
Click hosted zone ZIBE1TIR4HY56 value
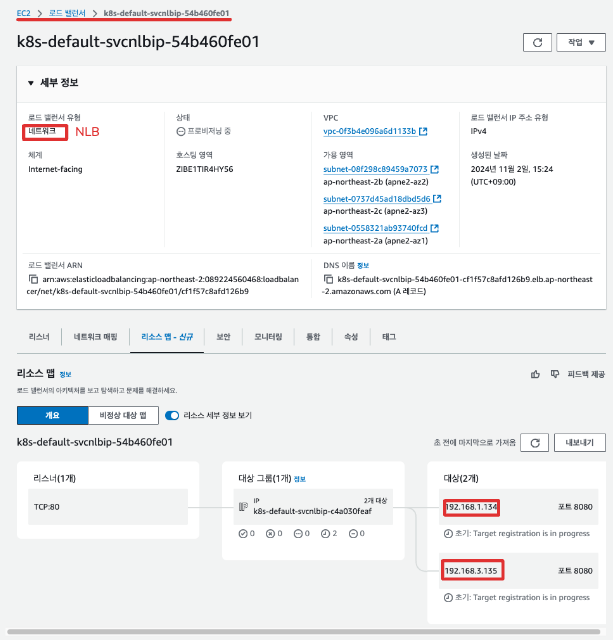tap(204, 169)
